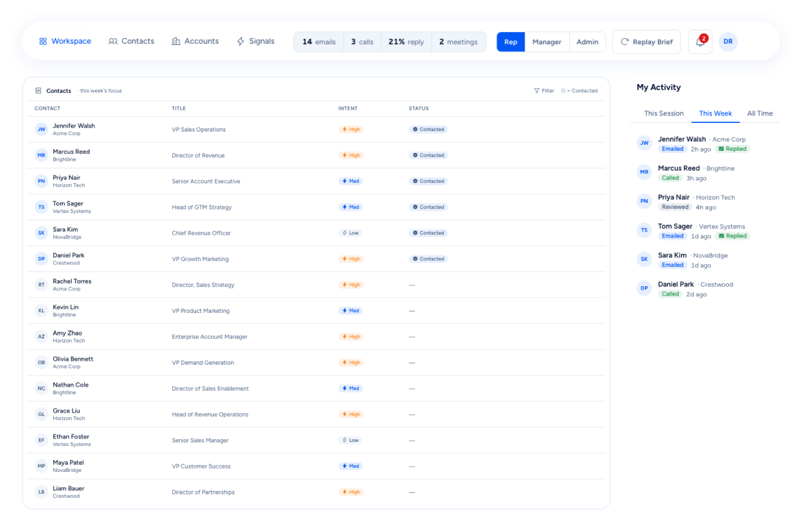Click "Director of Partnerships" title

pyautogui.click(x=203, y=492)
